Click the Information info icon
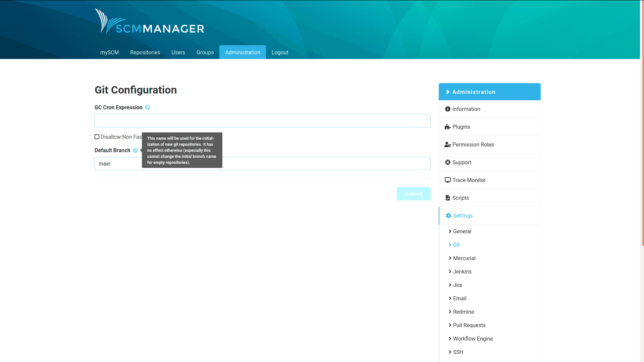Image resolution: width=644 pixels, height=362 pixels. pyautogui.click(x=447, y=109)
